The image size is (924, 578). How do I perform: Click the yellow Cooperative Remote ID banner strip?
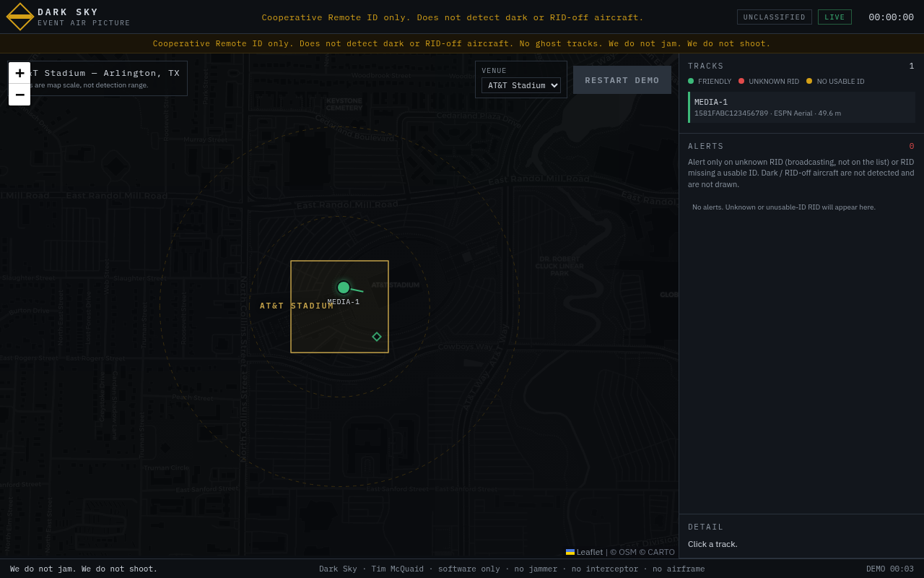(462, 43)
